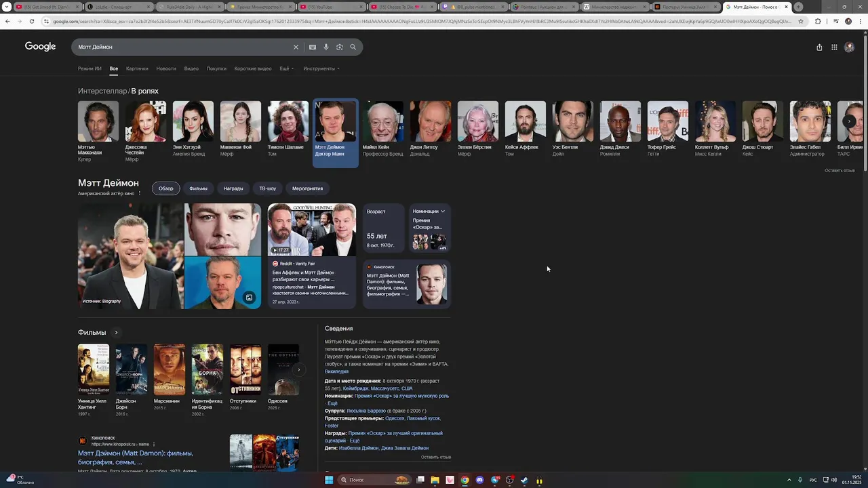Image resolution: width=868 pixels, height=488 pixels.
Task: Go to Google homepage via logo
Action: point(40,46)
